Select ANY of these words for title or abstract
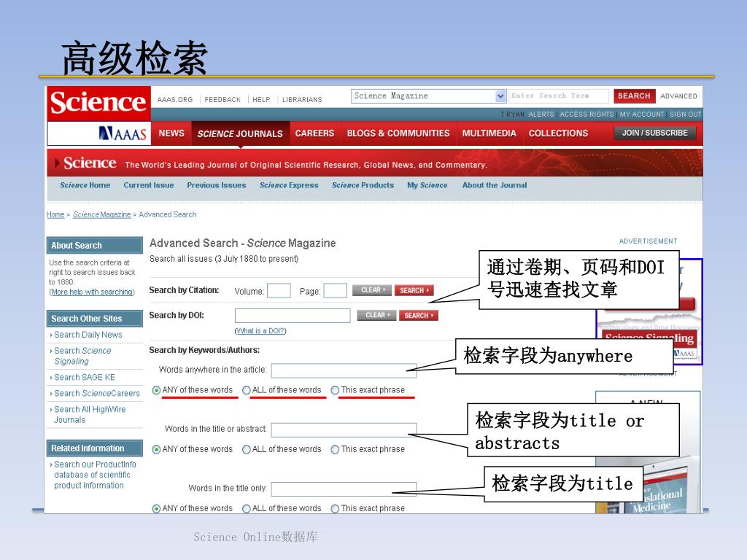This screenshot has width=747, height=560. pos(156,449)
